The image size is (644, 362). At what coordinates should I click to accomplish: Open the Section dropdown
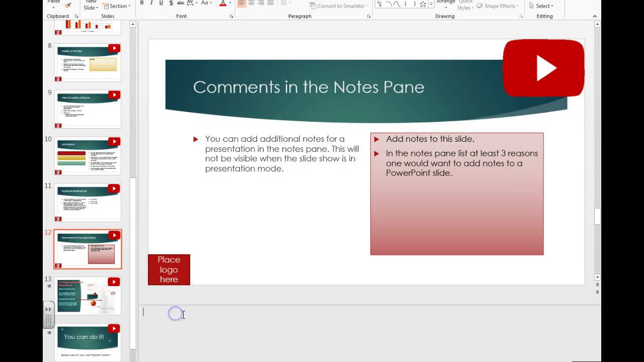[x=116, y=6]
